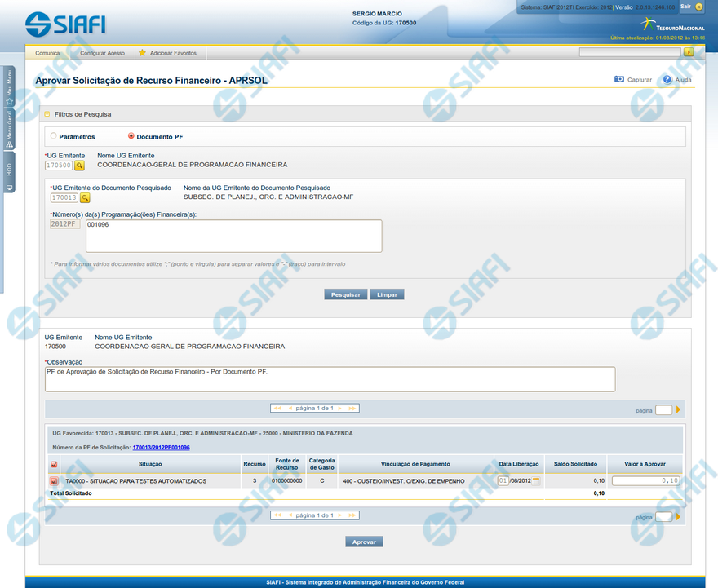Open the Data Liberação calendar icon
718x588 pixels.
(537, 480)
